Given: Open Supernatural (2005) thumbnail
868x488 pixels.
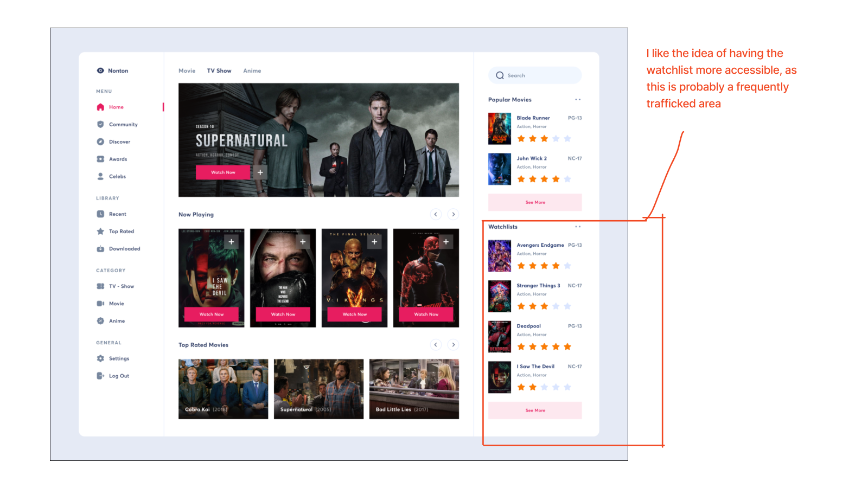Looking at the screenshot, I should coord(319,389).
